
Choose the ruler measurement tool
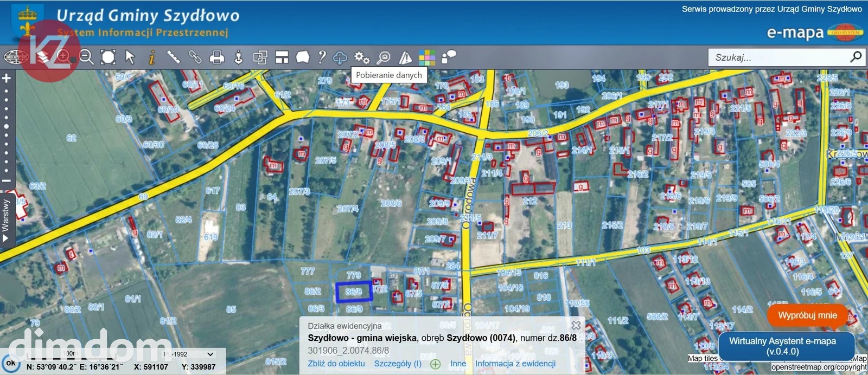173,57
